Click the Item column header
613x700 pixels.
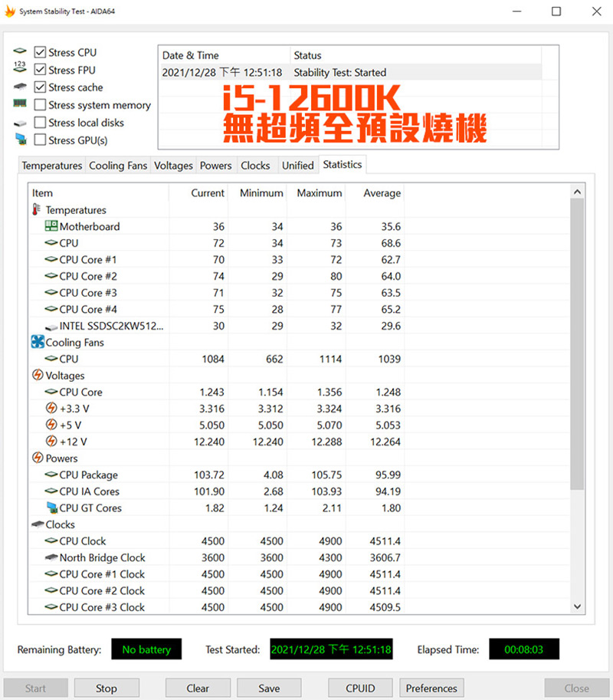(x=99, y=193)
